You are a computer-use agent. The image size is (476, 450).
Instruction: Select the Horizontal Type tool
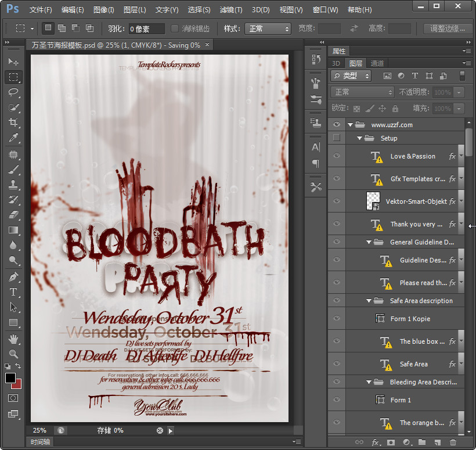tap(13, 292)
